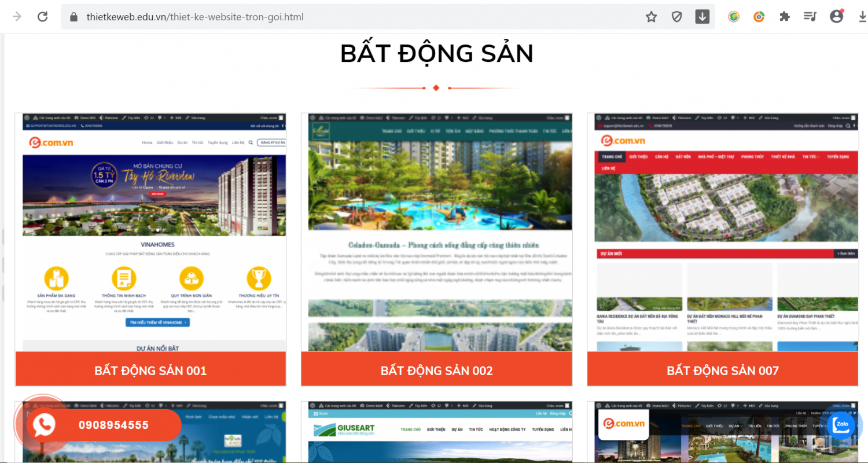868x463 pixels.
Task: Open media control music note icon
Action: [810, 17]
